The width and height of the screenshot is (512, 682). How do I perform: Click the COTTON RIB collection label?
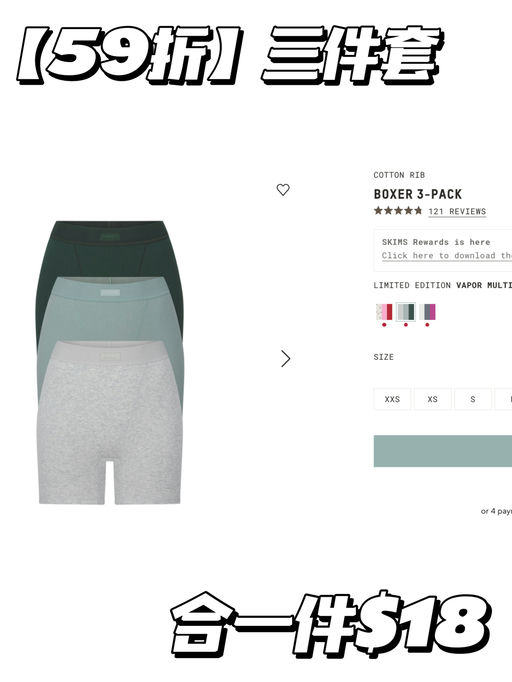click(399, 175)
